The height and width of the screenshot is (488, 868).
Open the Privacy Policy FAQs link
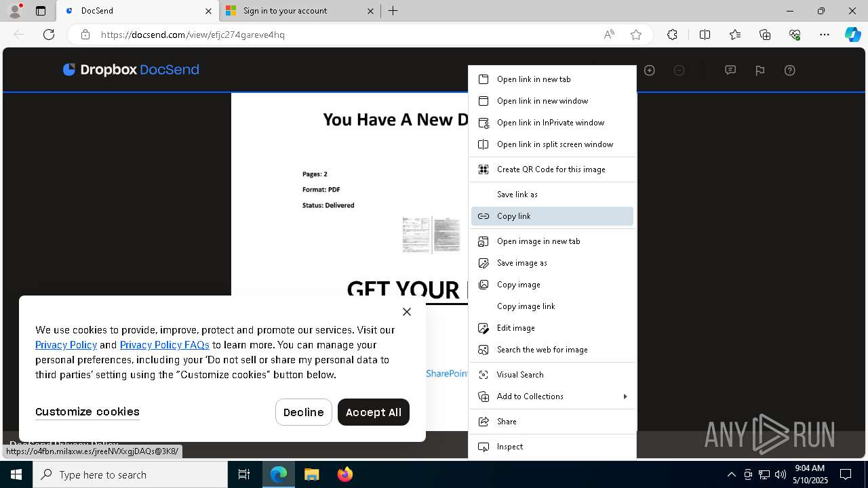(x=165, y=345)
